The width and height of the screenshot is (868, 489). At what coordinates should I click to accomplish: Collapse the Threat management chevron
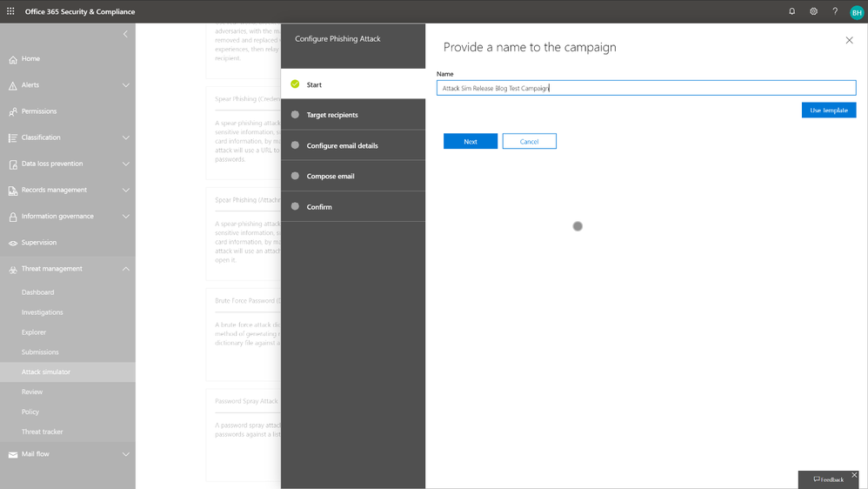(125, 269)
